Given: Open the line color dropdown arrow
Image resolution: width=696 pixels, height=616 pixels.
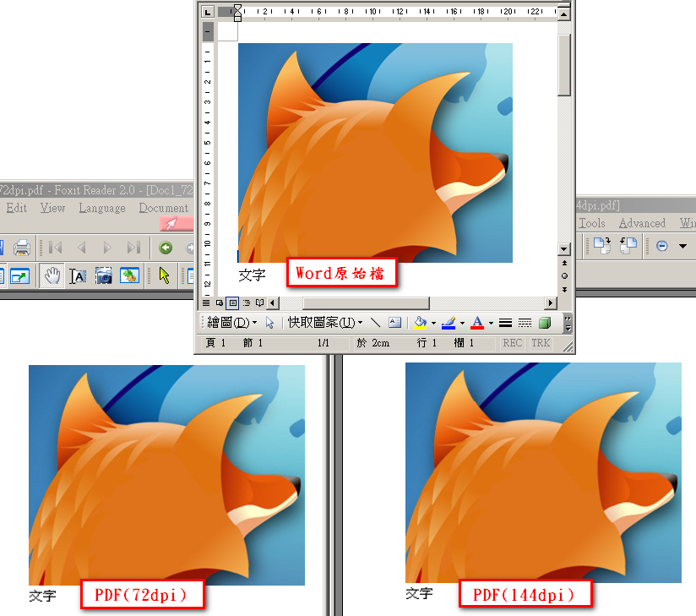Looking at the screenshot, I should (x=463, y=323).
